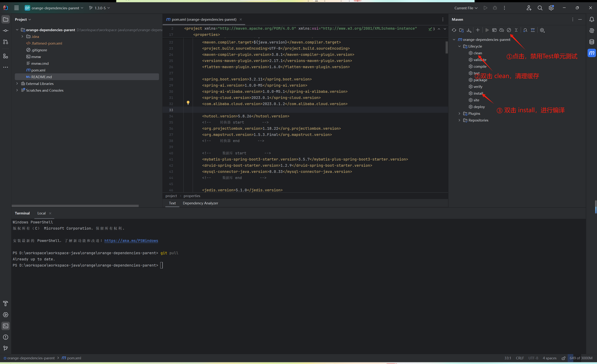Click Run Maven Build play icon
The height and width of the screenshot is (364, 597).
click(x=487, y=30)
